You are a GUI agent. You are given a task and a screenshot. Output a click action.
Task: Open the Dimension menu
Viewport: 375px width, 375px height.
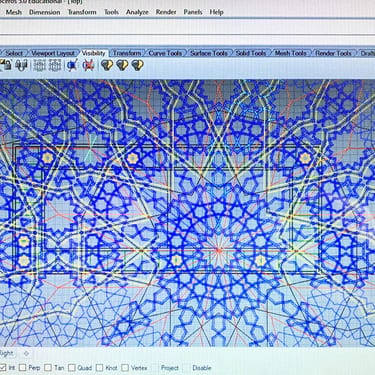(45, 12)
